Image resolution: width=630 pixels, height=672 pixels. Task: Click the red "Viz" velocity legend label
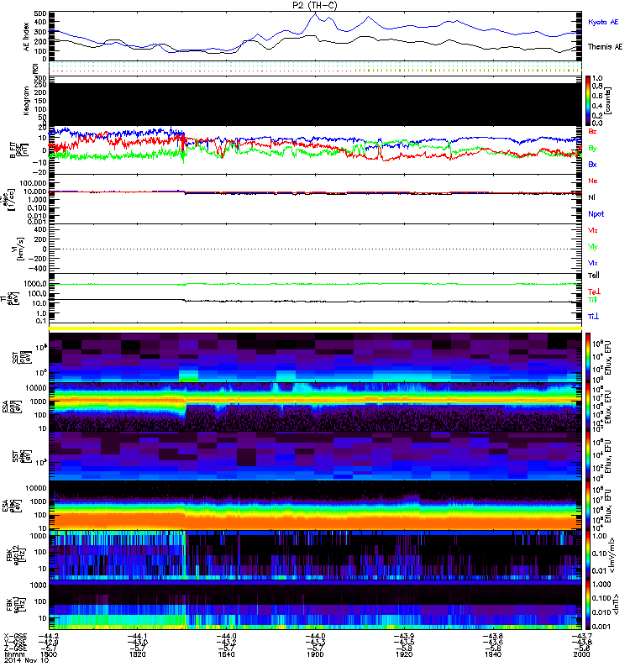point(592,230)
